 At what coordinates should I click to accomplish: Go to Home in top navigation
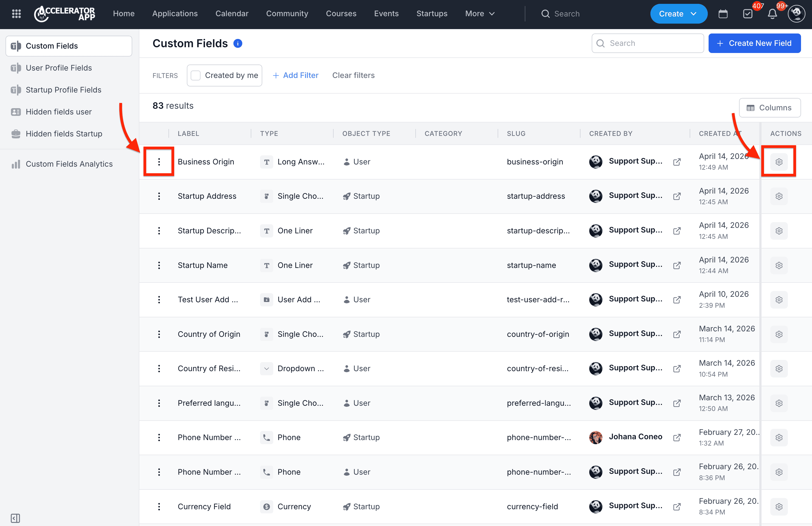(x=123, y=14)
